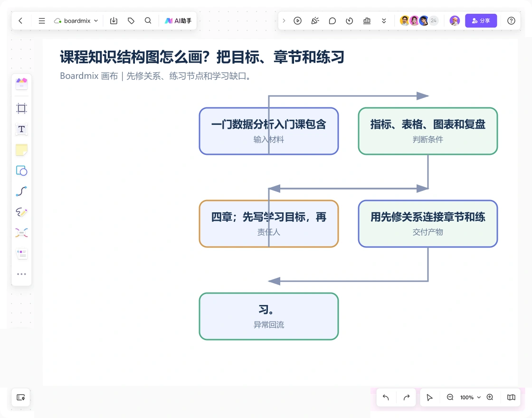Show the 24 additional collaborators
This screenshot has height=418, width=532.
pos(434,21)
